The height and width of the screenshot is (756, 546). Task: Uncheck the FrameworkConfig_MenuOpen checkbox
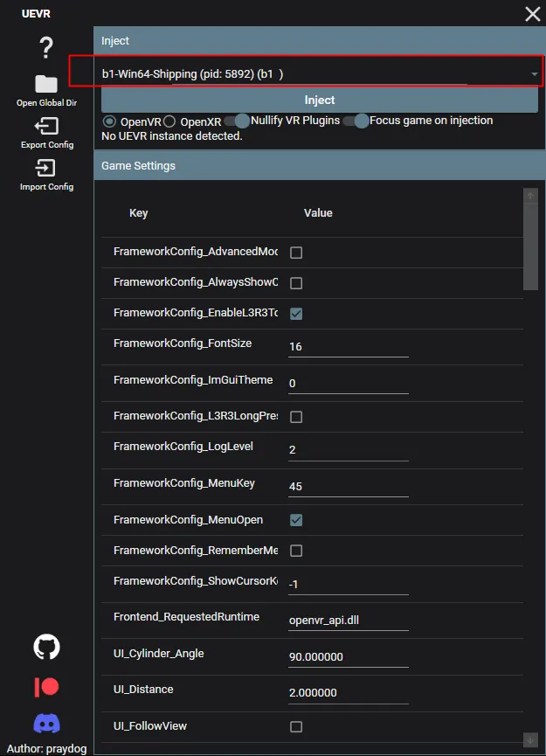point(296,520)
